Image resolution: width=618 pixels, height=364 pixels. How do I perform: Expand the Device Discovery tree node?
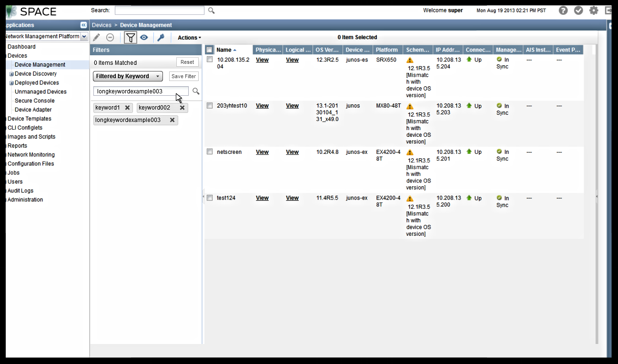point(11,74)
